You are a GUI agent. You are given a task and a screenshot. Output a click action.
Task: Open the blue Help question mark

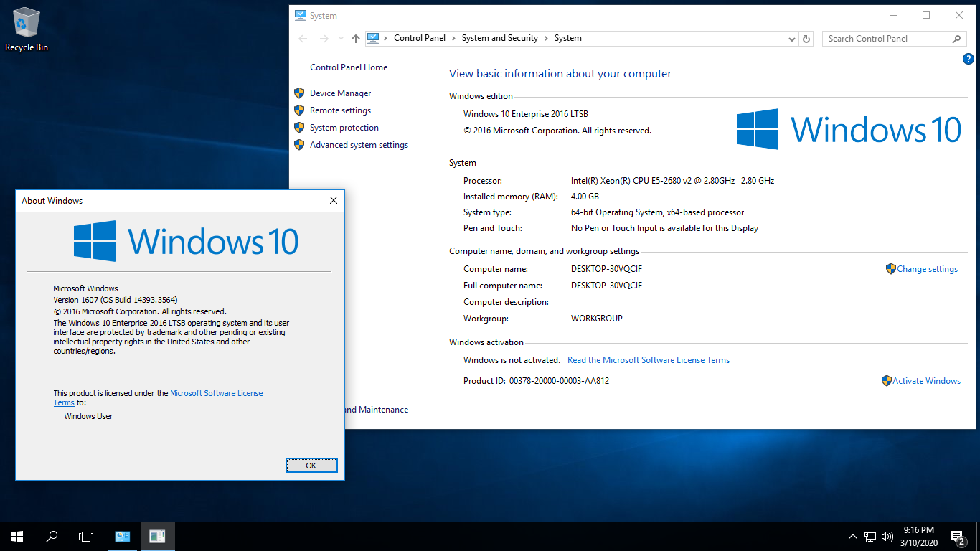click(968, 59)
